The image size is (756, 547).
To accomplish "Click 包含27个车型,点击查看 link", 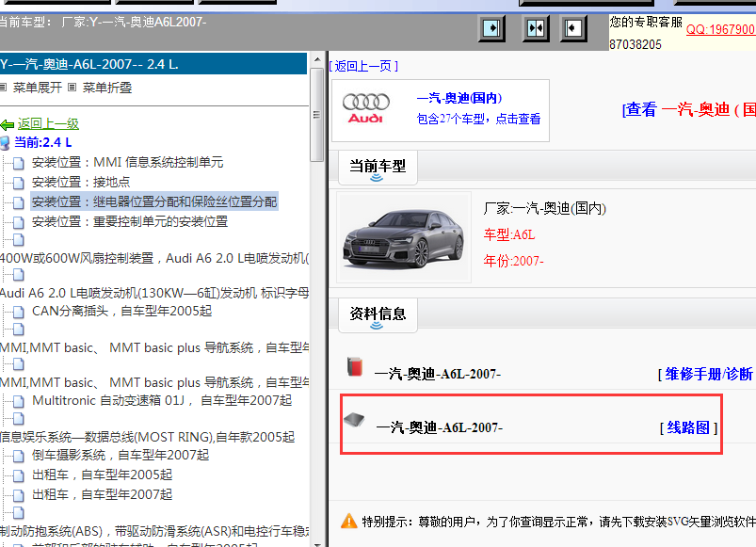I will (478, 119).
